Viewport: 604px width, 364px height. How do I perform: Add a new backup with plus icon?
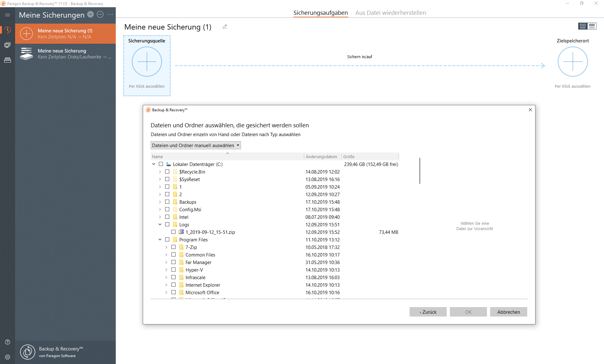[90, 14]
